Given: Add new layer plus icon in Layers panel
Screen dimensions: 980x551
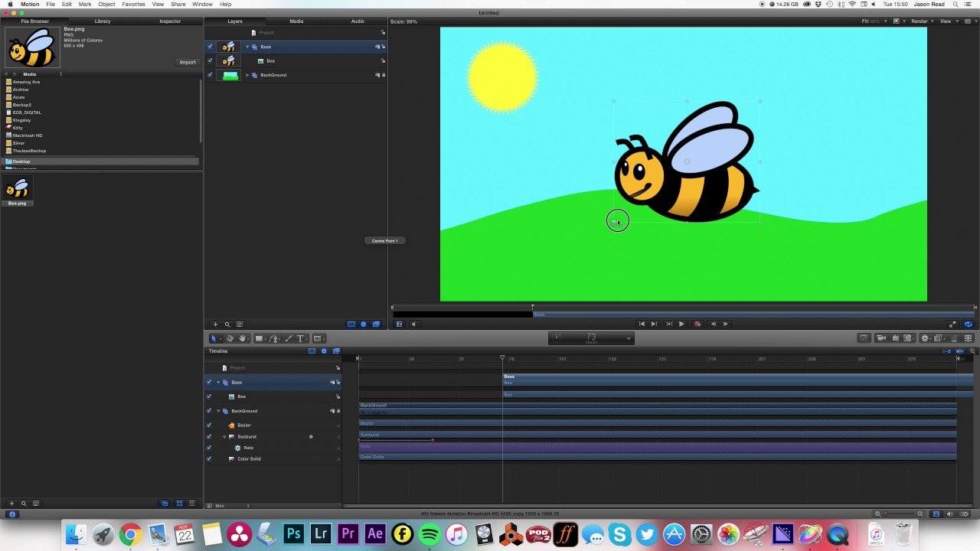Looking at the screenshot, I should (215, 324).
